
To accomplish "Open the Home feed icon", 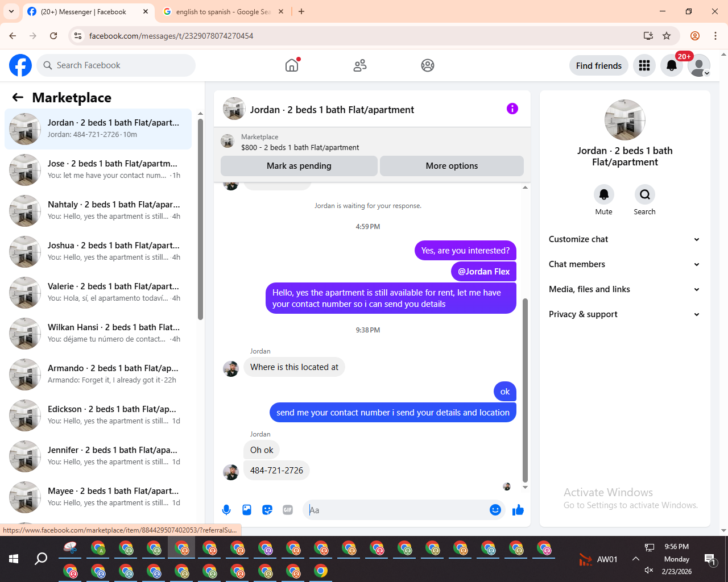I will 292,65.
